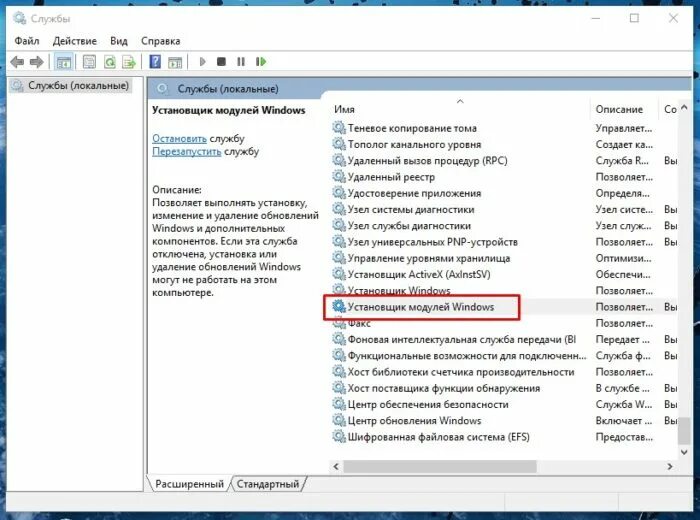
Task: Click gear icon of Удостоверение приложения
Action: [339, 193]
